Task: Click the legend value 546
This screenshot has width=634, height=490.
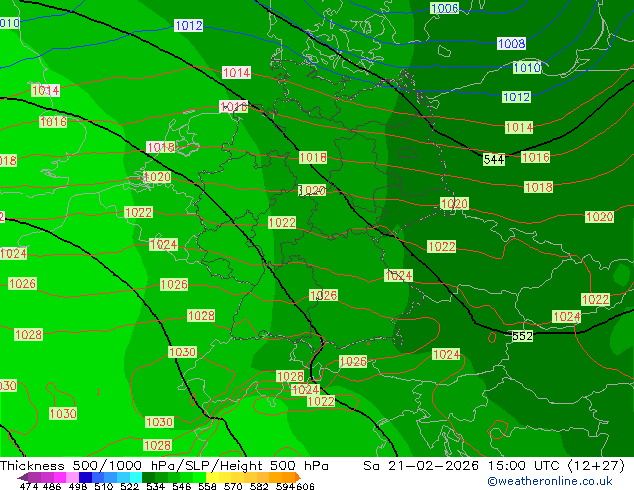Action: (181, 486)
